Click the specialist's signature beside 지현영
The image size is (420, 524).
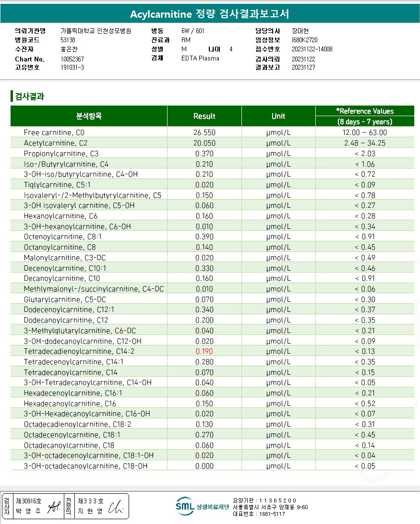click(116, 507)
